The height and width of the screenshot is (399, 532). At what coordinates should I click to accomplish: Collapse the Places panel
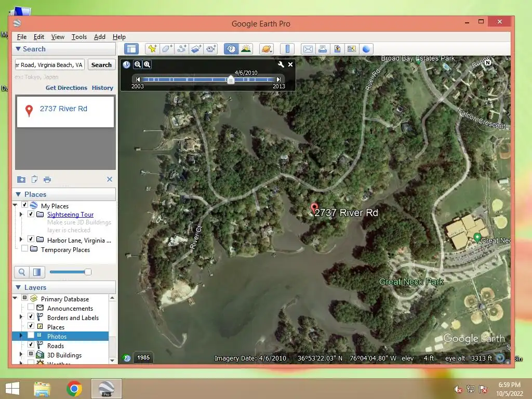(x=18, y=194)
